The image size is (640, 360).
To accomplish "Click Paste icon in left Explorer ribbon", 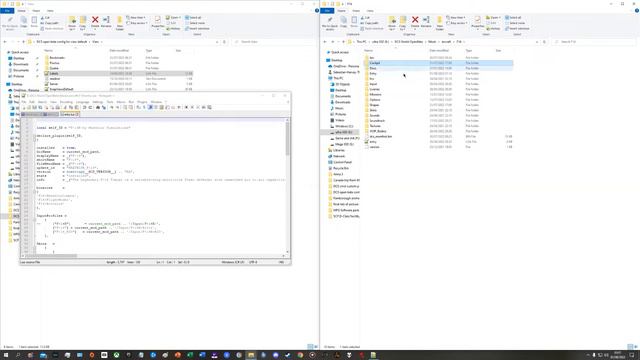I will click(34, 22).
